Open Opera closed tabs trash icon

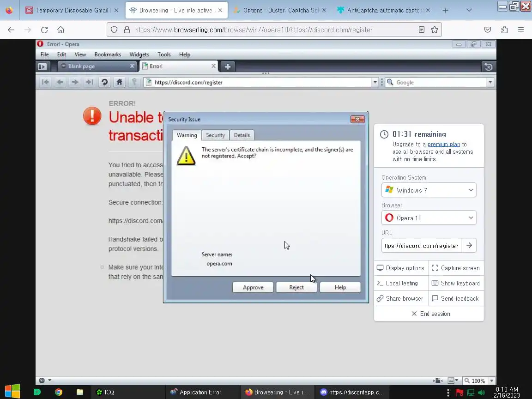(x=489, y=67)
